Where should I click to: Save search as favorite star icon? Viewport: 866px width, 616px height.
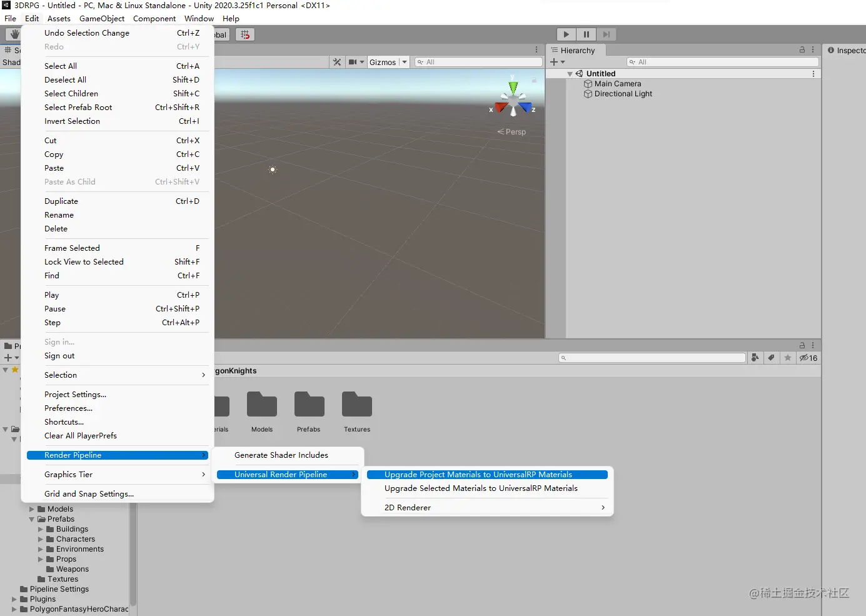tap(788, 358)
